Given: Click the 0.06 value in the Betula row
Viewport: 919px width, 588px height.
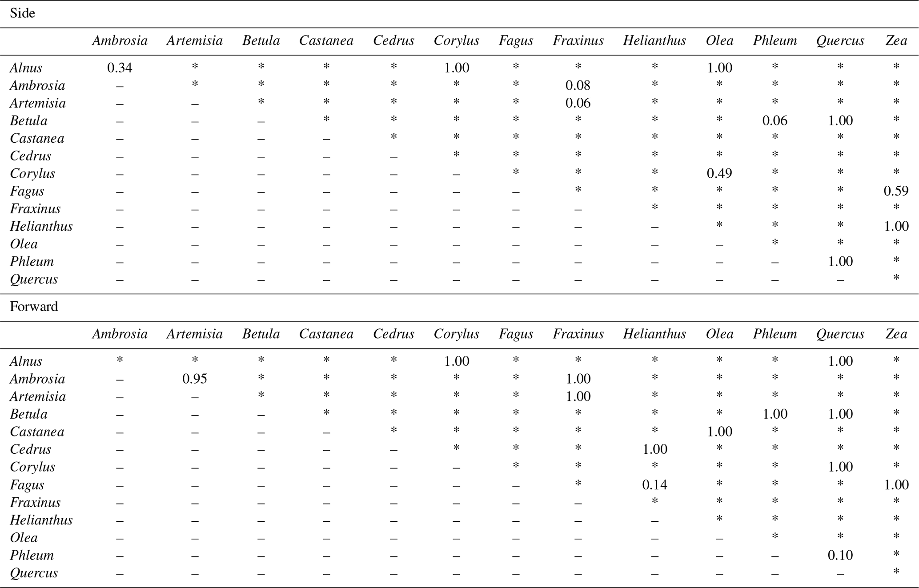Looking at the screenshot, I should (775, 121).
